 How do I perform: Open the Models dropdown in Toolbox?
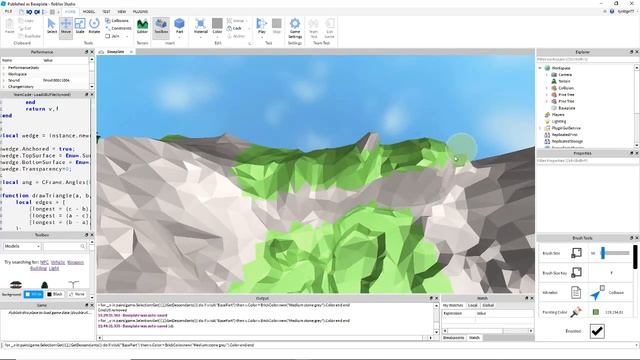(22, 246)
